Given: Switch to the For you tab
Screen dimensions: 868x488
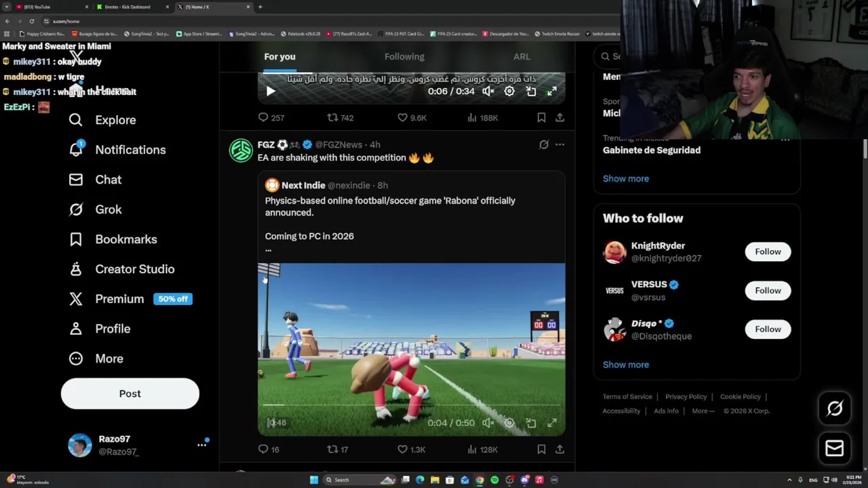Looking at the screenshot, I should tap(279, 57).
